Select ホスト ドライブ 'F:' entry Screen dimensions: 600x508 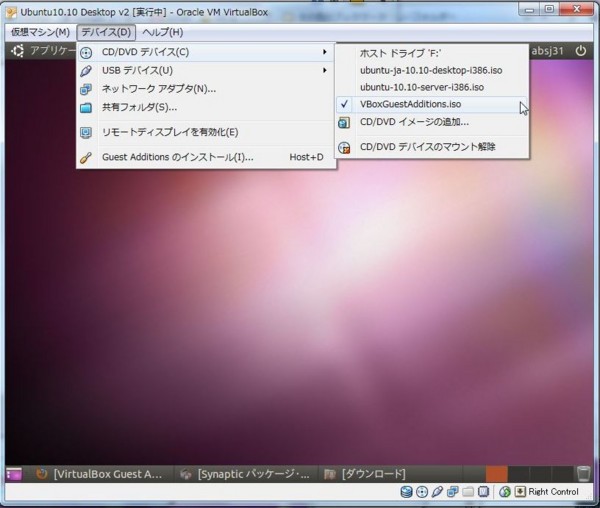432,53
